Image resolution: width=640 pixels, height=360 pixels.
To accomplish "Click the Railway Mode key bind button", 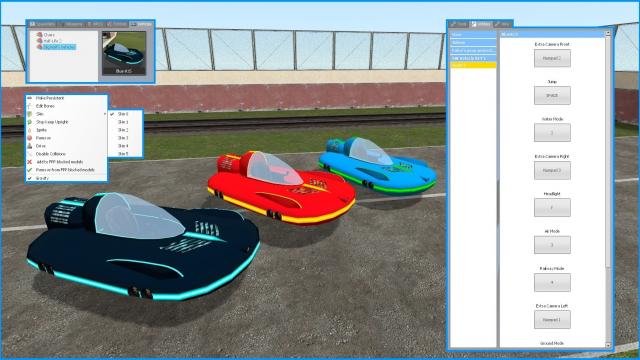I will click(552, 282).
